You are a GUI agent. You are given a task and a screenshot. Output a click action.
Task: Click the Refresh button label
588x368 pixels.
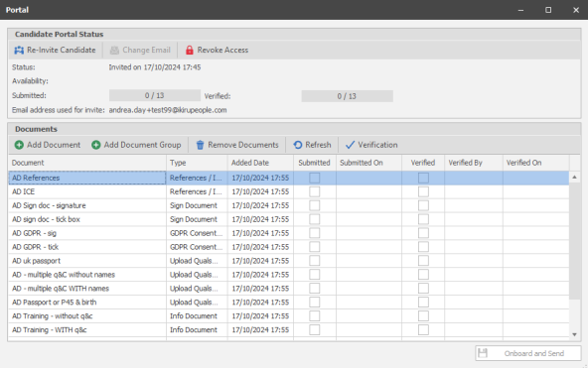pos(318,145)
